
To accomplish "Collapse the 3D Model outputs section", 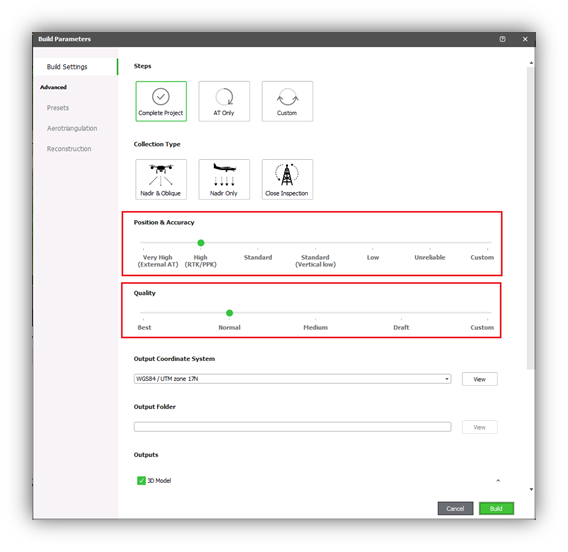I will [498, 481].
